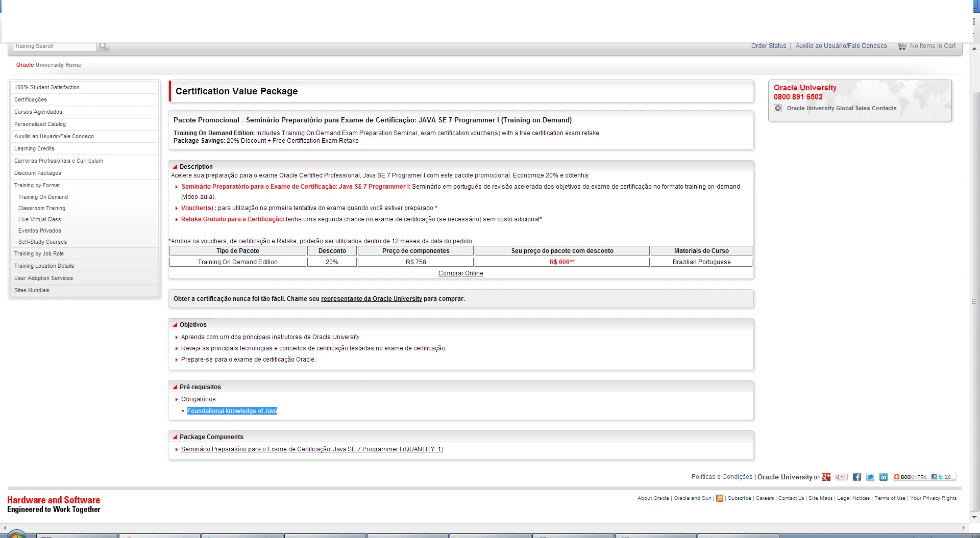Open the Seminário Preparatório package component link
The image size is (980, 538).
pos(312,449)
